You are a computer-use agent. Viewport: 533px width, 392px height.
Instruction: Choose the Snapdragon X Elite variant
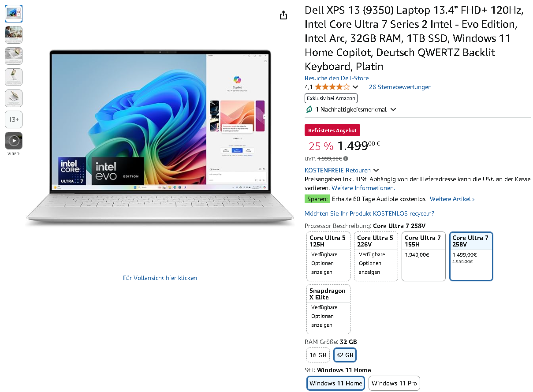pos(328,309)
